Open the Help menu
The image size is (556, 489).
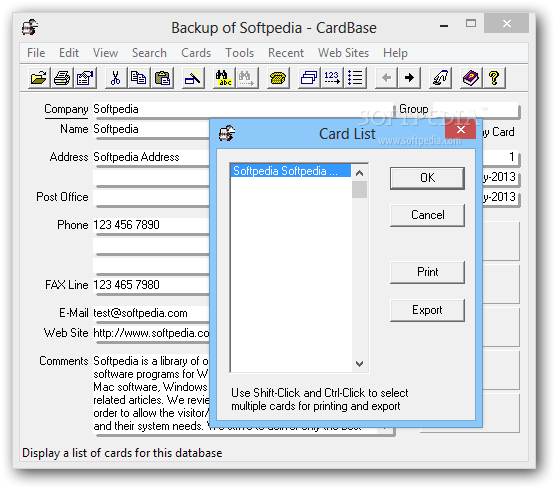[x=395, y=53]
